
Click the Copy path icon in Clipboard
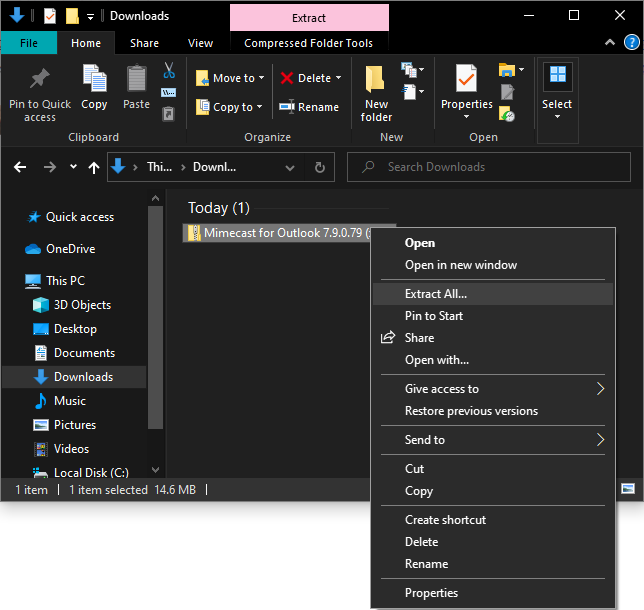pos(169,92)
